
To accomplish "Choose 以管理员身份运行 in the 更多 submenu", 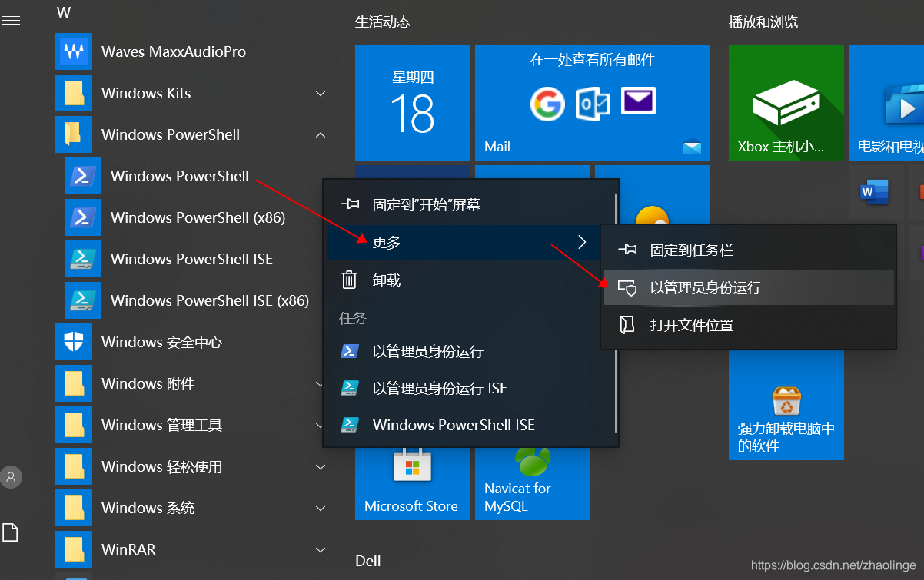I will 748,287.
